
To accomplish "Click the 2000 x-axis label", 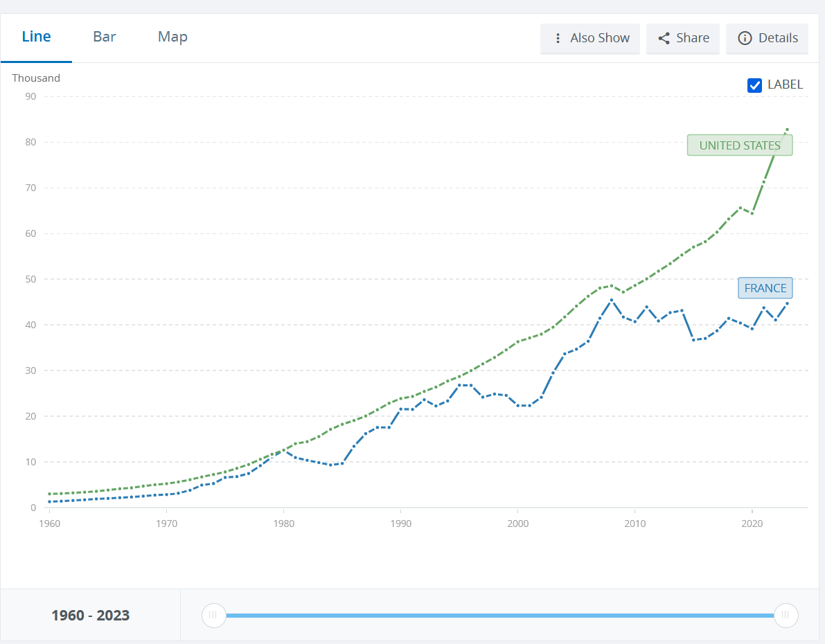I will [517, 524].
